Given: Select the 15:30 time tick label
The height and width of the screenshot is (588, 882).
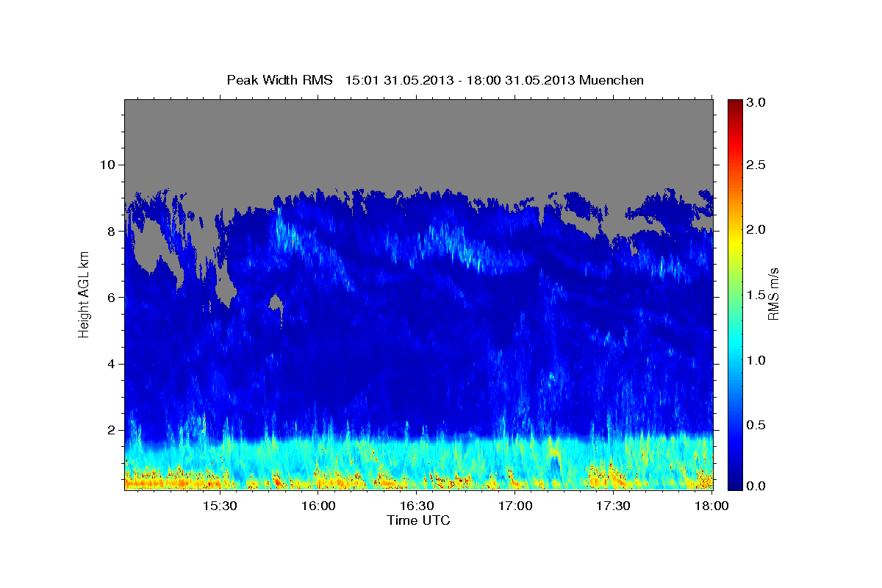Looking at the screenshot, I should coord(219,506).
